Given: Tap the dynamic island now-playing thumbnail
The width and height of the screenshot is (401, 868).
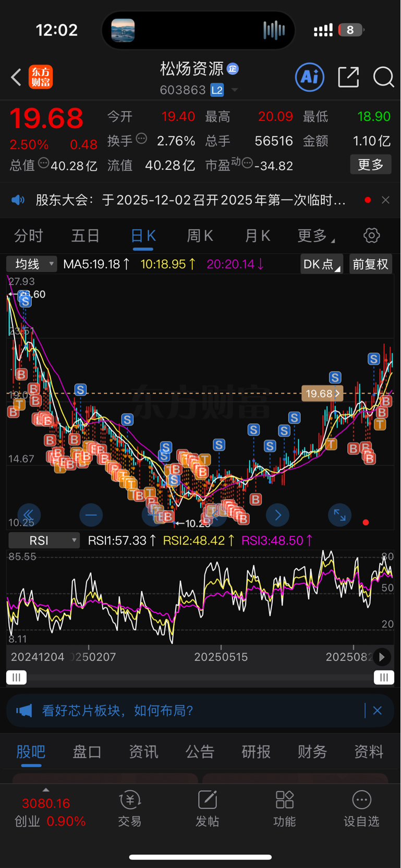Looking at the screenshot, I should click(x=123, y=30).
